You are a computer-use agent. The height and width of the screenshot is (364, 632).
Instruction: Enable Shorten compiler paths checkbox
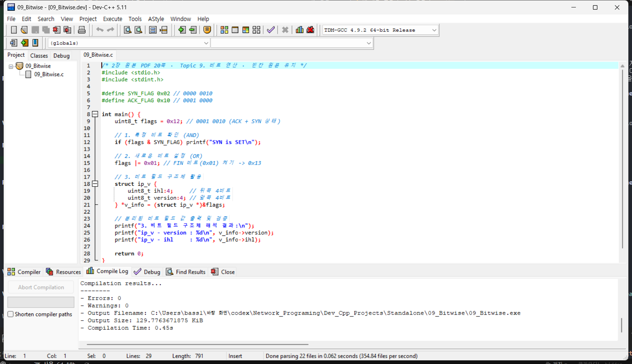(11, 314)
